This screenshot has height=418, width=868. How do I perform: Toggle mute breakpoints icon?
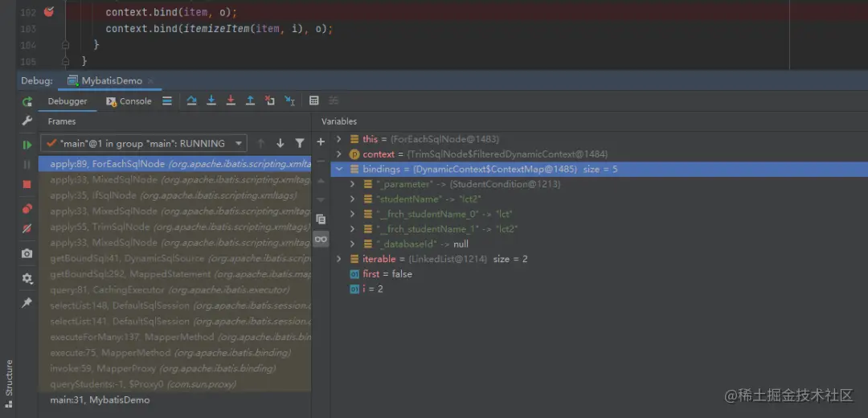(27, 228)
